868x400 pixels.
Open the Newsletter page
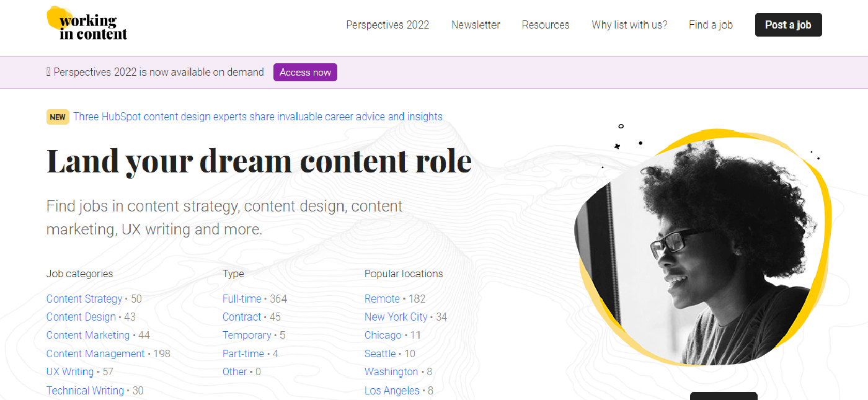pos(476,25)
